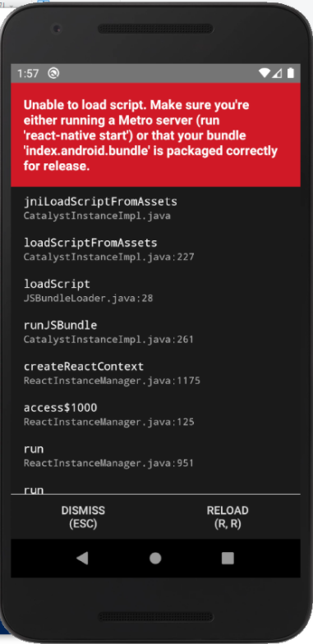
Task: Tap the battery status icon
Action: coord(291,73)
